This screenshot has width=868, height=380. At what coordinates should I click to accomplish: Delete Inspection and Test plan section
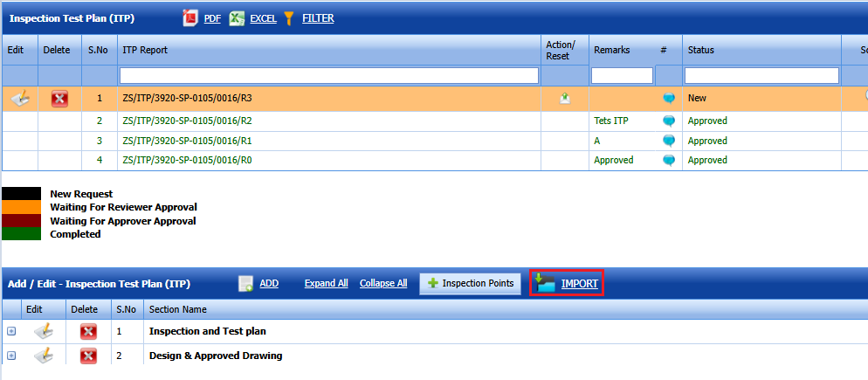tap(88, 332)
